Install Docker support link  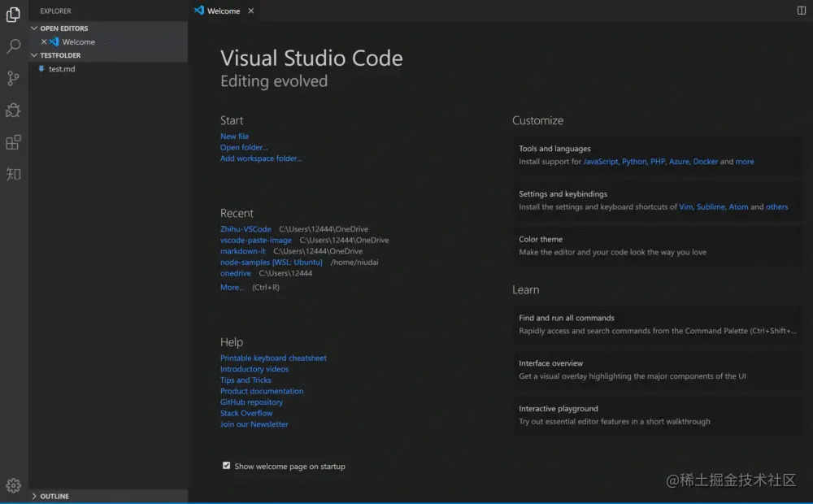pyautogui.click(x=705, y=161)
